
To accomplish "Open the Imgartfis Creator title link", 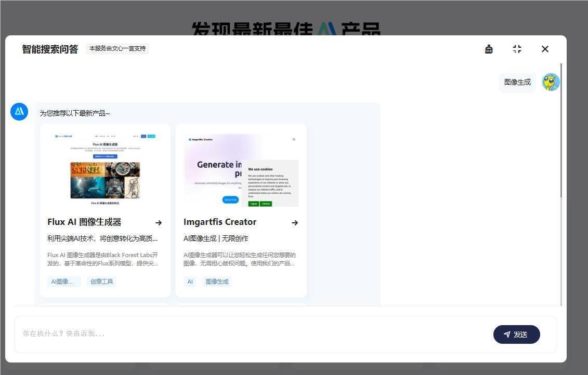I will 220,222.
